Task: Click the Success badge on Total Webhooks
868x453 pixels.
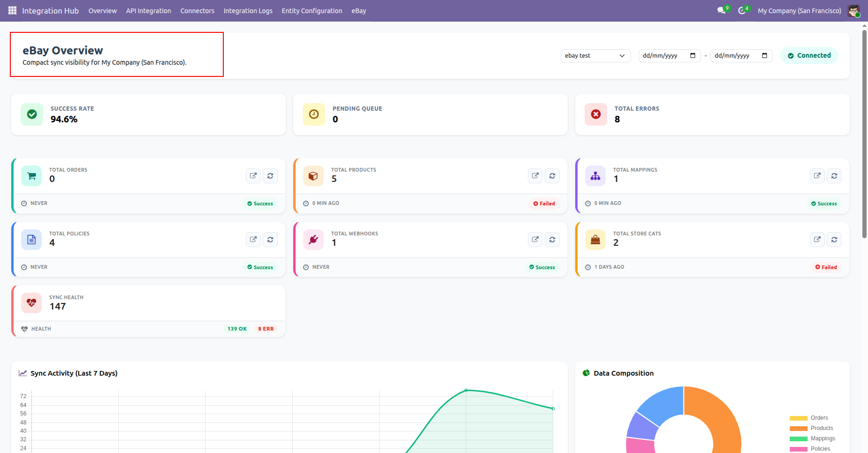Action: click(x=542, y=267)
